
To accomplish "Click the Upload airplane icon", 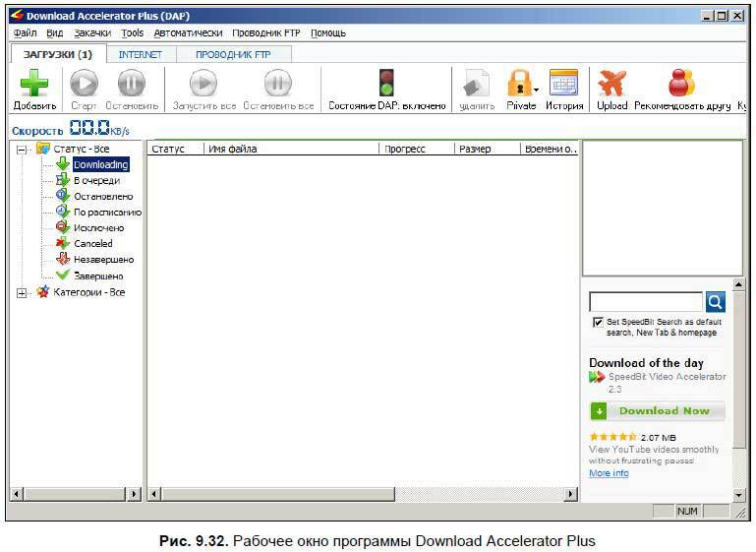I will [611, 85].
